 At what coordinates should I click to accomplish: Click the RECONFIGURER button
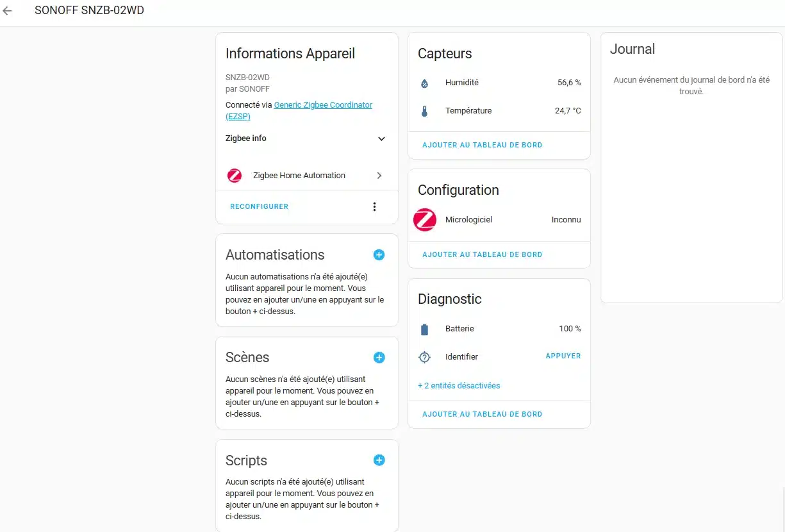tap(260, 206)
